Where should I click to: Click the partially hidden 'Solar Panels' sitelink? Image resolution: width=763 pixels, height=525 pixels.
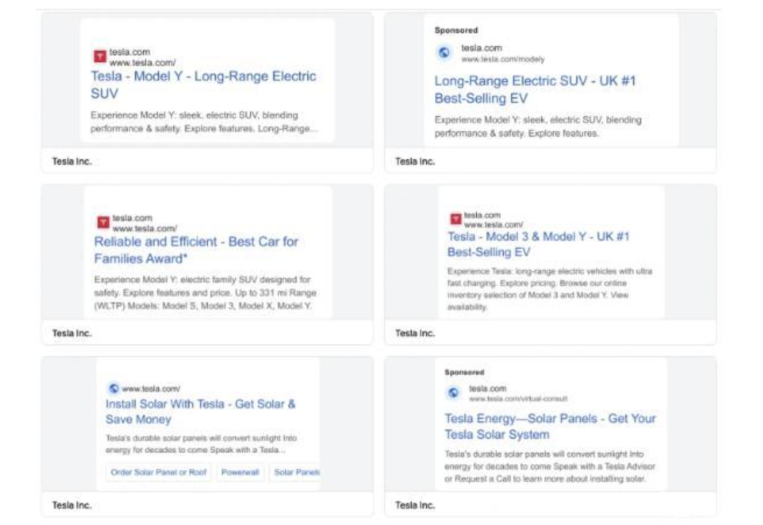click(296, 472)
